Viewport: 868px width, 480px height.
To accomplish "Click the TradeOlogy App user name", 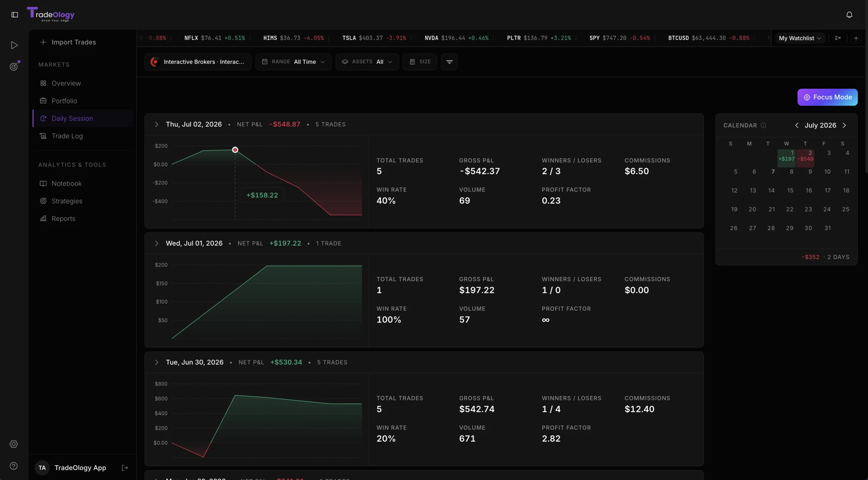I will pos(80,468).
